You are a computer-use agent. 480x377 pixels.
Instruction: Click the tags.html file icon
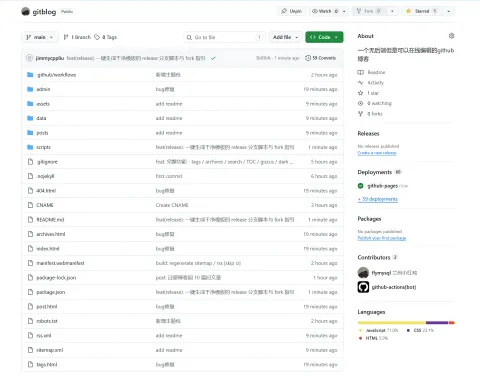[x=30, y=365]
